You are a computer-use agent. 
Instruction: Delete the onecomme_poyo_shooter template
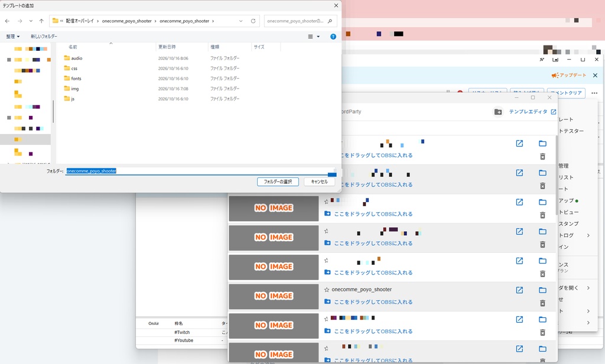pos(542,303)
